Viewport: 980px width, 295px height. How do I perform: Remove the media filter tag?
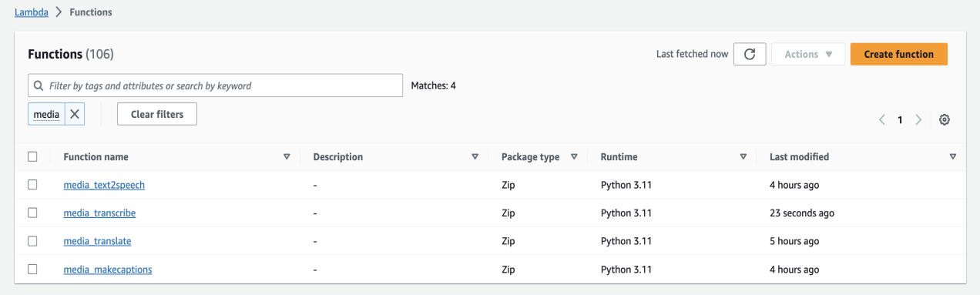(x=74, y=114)
